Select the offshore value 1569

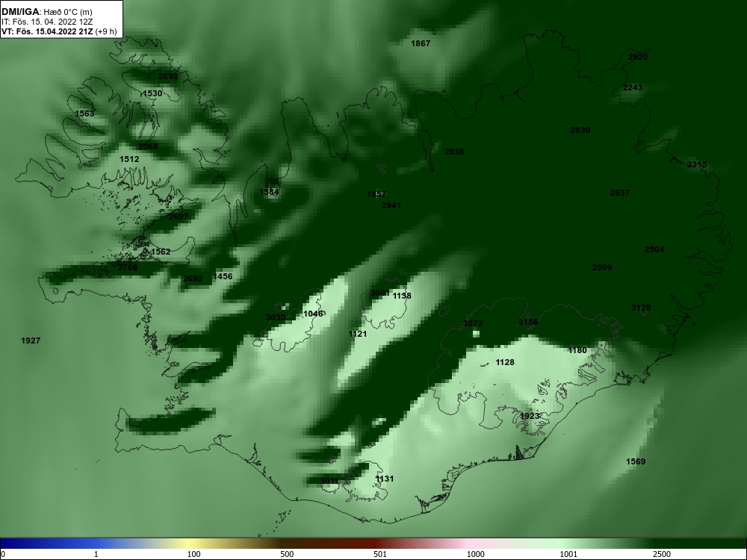coord(636,461)
